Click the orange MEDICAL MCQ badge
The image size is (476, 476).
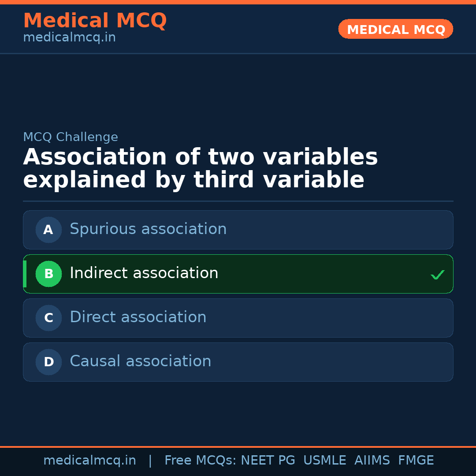(396, 29)
